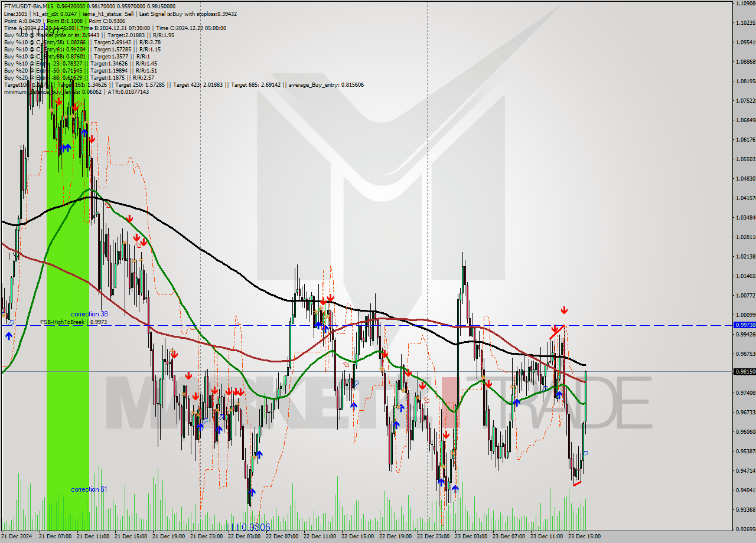Click the Target:2.69142 R/R:2.78 buy line

pos(82,42)
